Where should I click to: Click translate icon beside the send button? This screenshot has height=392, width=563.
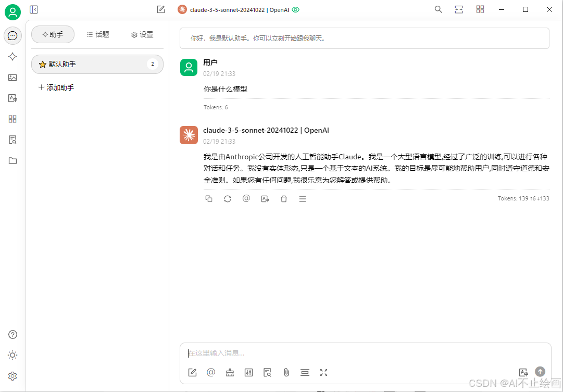[523, 372]
